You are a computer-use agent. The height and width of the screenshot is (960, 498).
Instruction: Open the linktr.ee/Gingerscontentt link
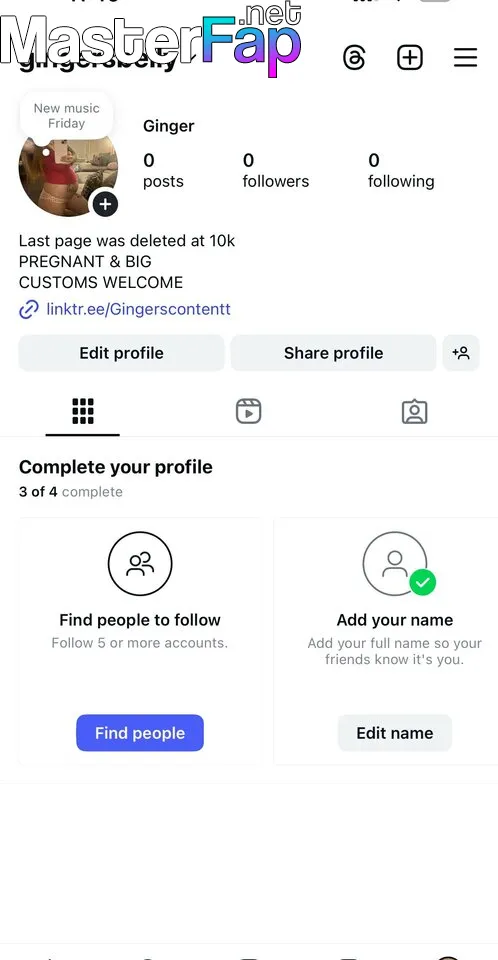pyautogui.click(x=138, y=309)
